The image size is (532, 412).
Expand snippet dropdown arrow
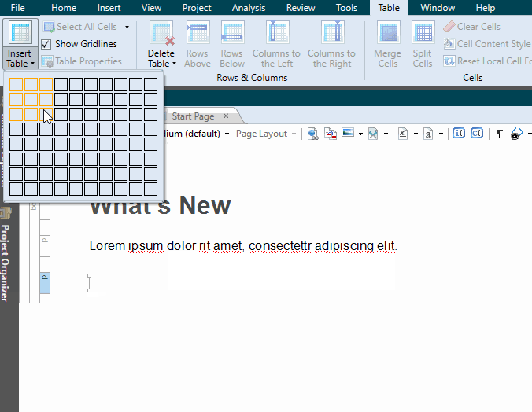tap(386, 134)
